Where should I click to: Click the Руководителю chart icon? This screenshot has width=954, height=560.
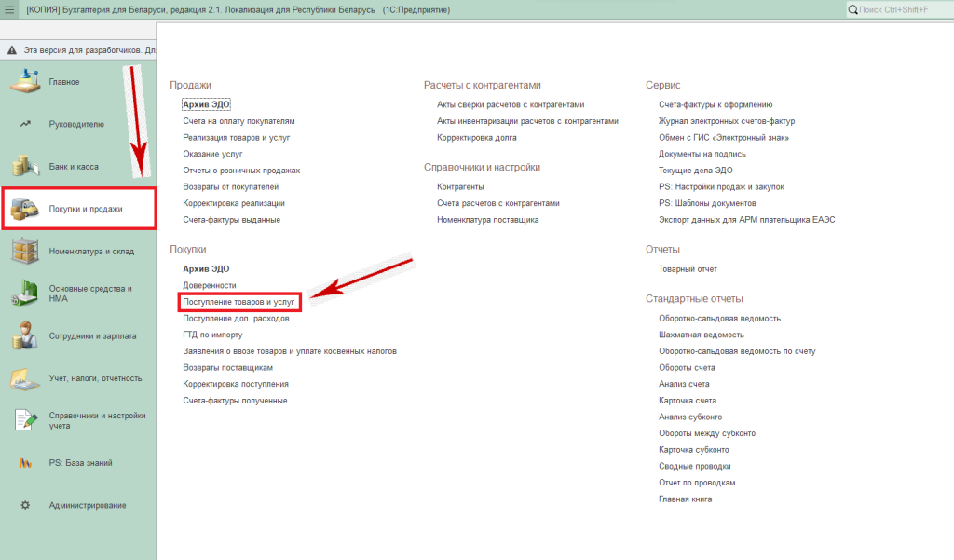[25, 124]
